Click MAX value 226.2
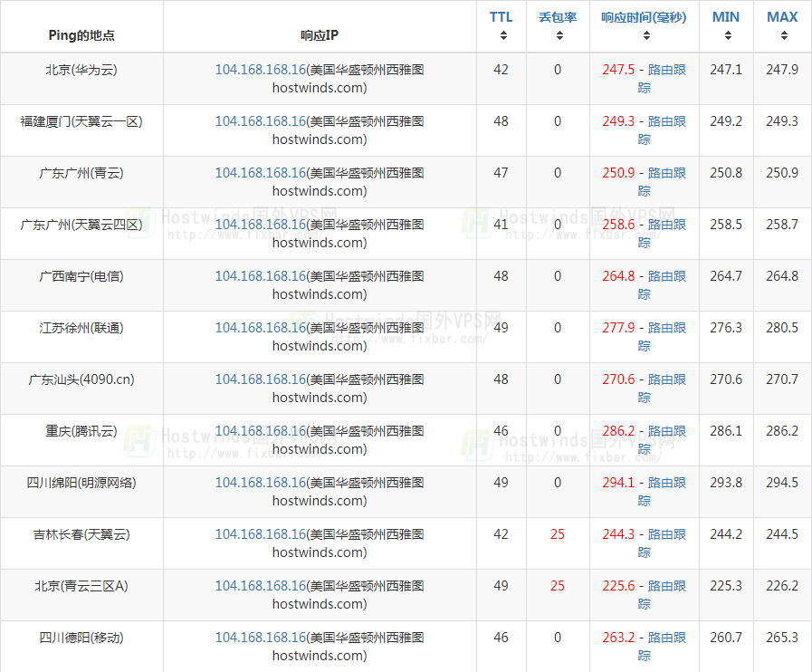The height and width of the screenshot is (672, 812). pyautogui.click(x=782, y=586)
